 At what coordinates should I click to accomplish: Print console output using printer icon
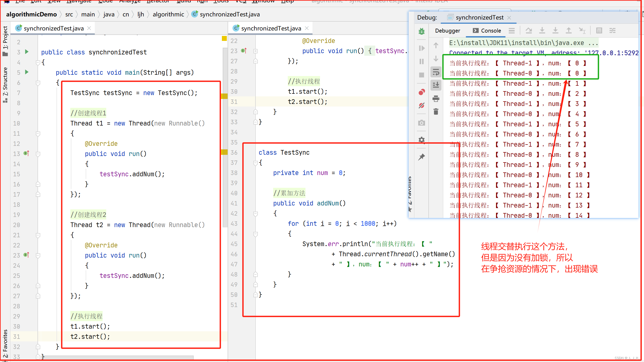click(436, 98)
